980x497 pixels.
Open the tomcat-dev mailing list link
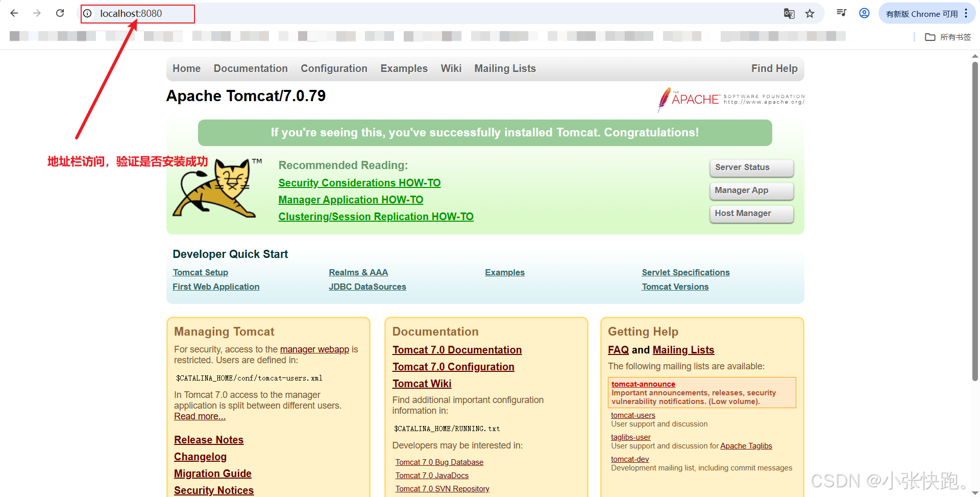tap(630, 459)
